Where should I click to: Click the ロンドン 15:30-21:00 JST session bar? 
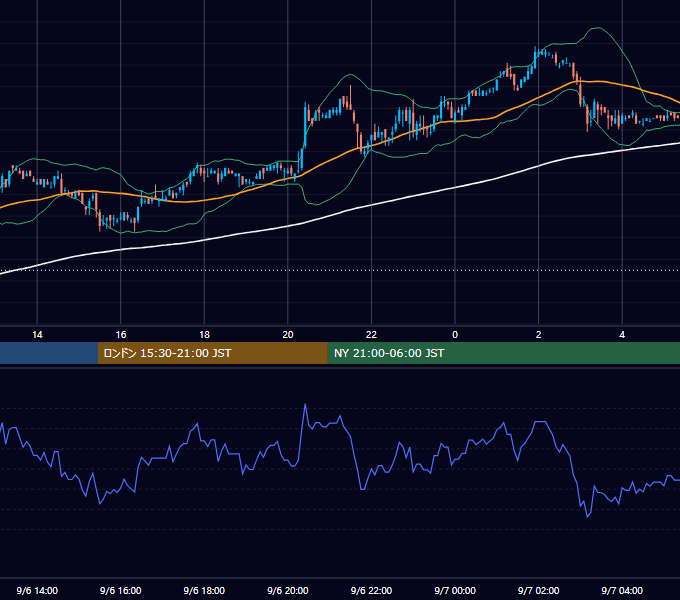tap(212, 353)
